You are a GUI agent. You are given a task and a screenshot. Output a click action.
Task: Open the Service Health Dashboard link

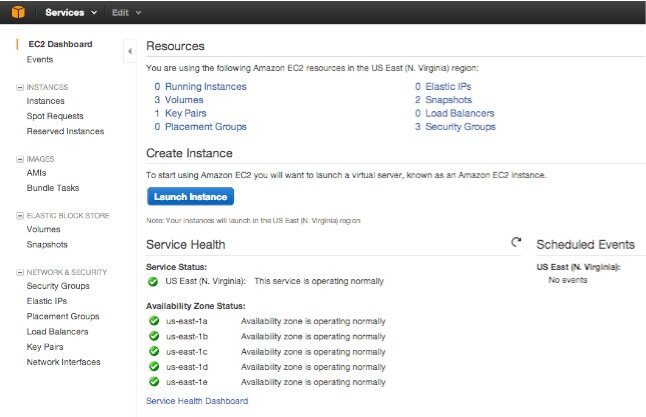197,401
